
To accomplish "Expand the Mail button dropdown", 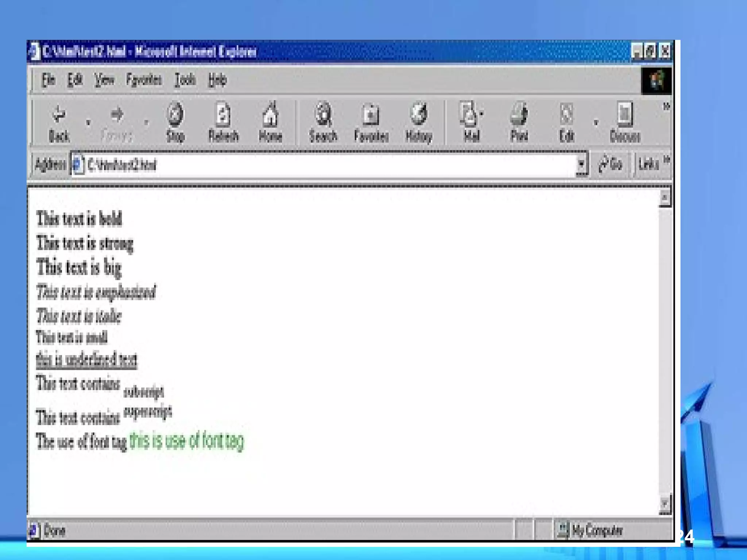I will (481, 114).
